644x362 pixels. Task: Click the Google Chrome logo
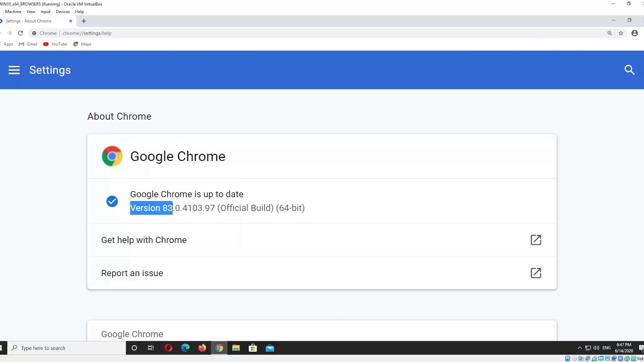point(112,156)
